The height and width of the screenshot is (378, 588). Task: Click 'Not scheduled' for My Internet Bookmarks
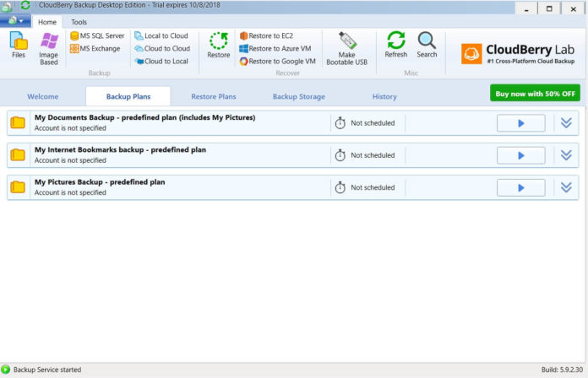point(373,155)
